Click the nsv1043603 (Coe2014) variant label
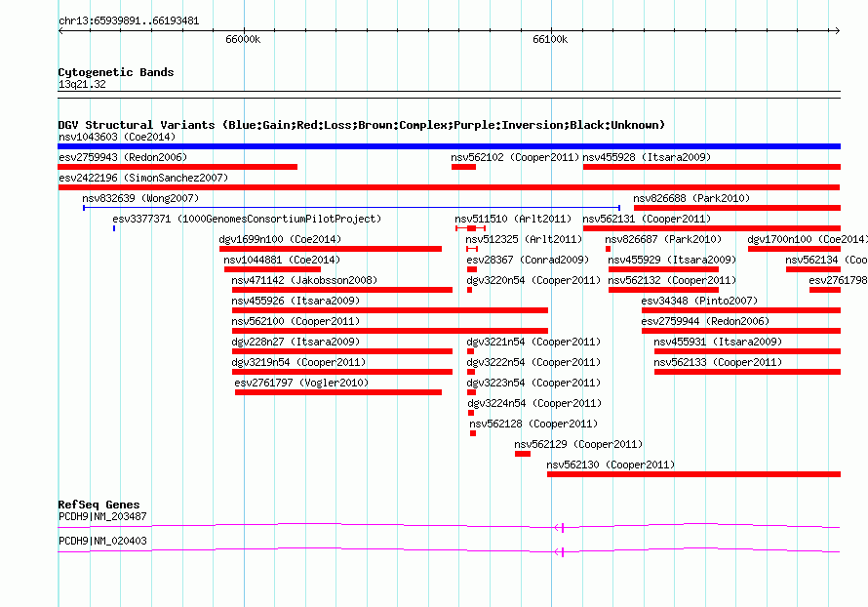The image size is (868, 607). coord(117,137)
